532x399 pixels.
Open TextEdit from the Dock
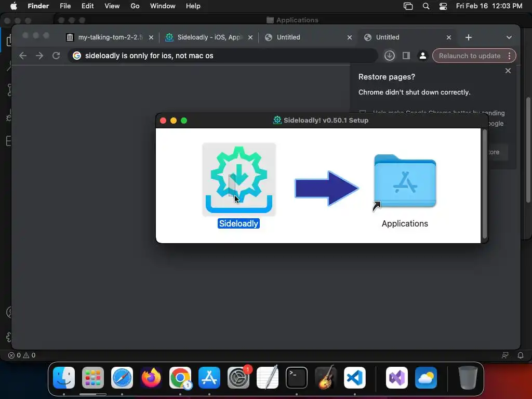pos(268,378)
